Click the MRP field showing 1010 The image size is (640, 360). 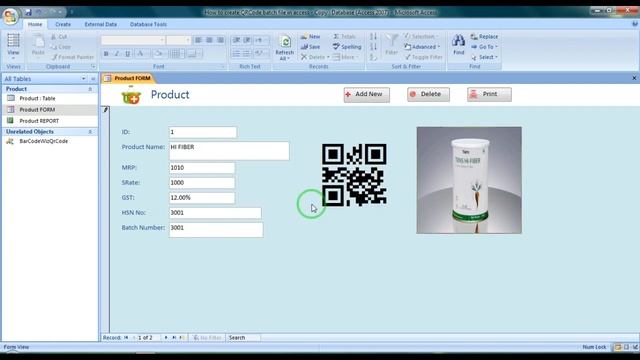click(202, 168)
